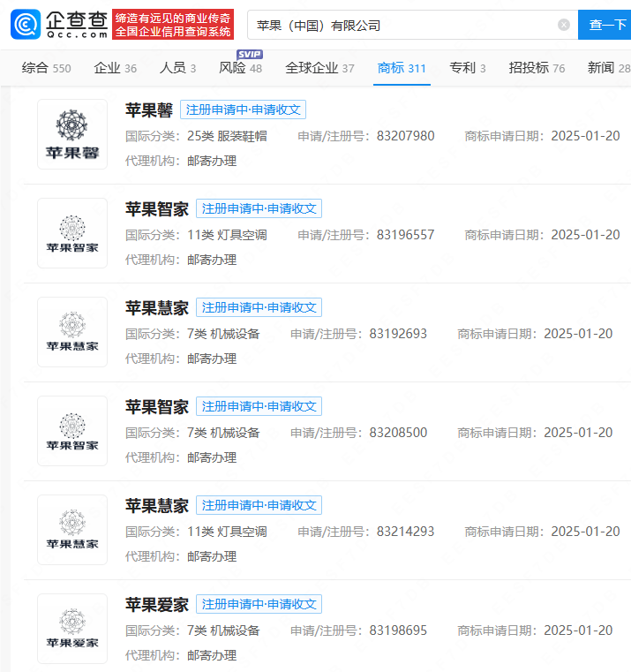The width and height of the screenshot is (631, 672).
Task: Go to the 全球企业 37 tab
Action: tap(319, 68)
